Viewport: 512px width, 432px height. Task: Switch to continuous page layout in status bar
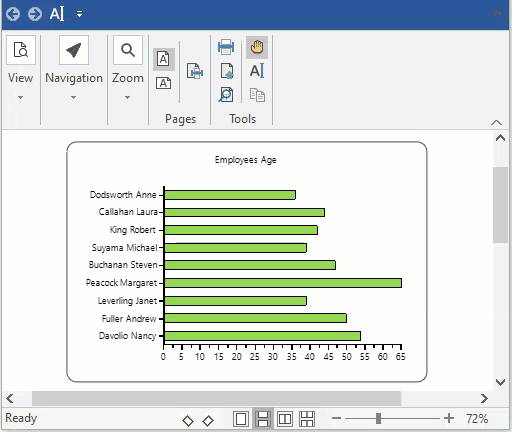263,419
